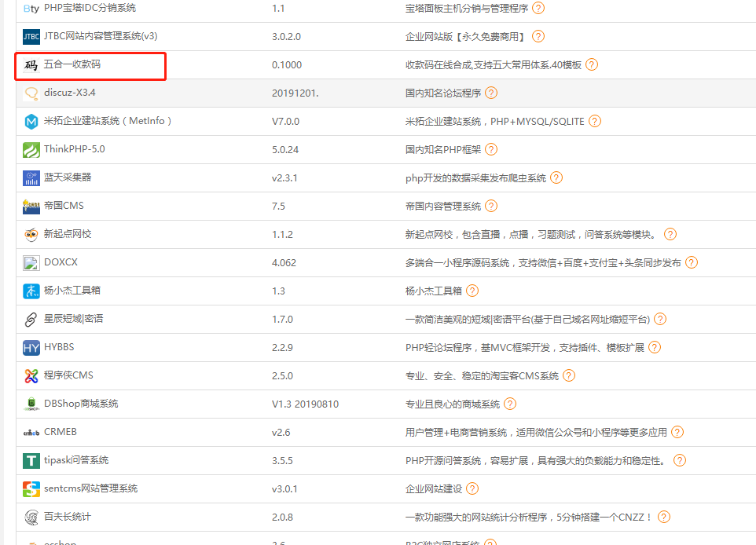This screenshot has width=756, height=545.
Task: Click version 20191201. of discuz
Action: click(x=295, y=93)
